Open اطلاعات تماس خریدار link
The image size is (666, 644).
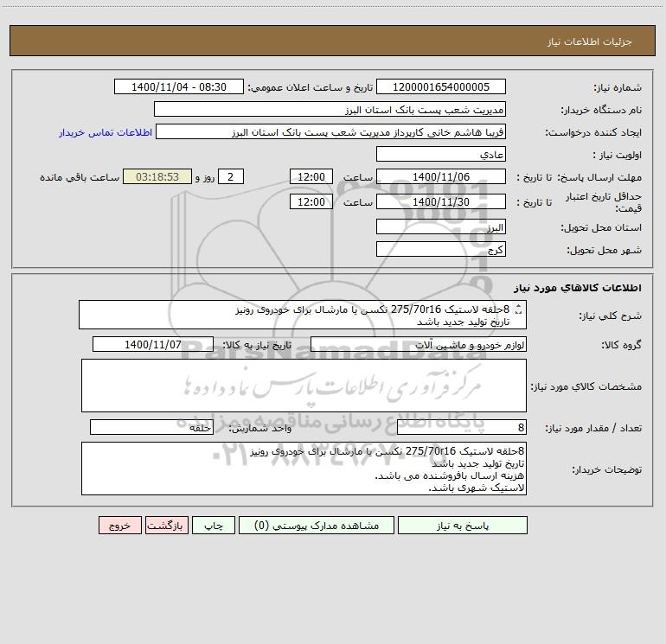pos(106,132)
